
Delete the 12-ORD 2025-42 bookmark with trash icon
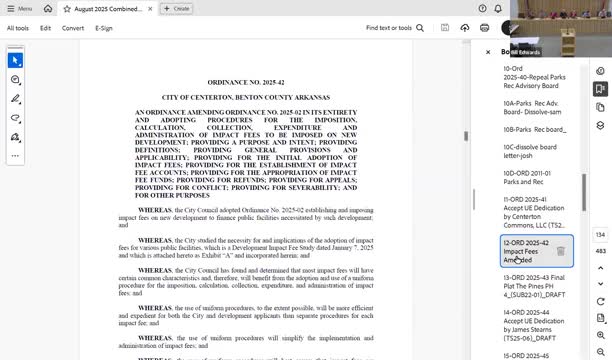point(561,251)
